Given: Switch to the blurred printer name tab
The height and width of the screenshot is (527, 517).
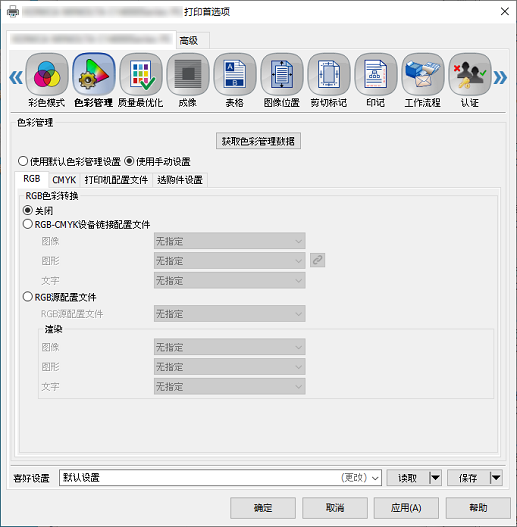Looking at the screenshot, I should 91,39.
